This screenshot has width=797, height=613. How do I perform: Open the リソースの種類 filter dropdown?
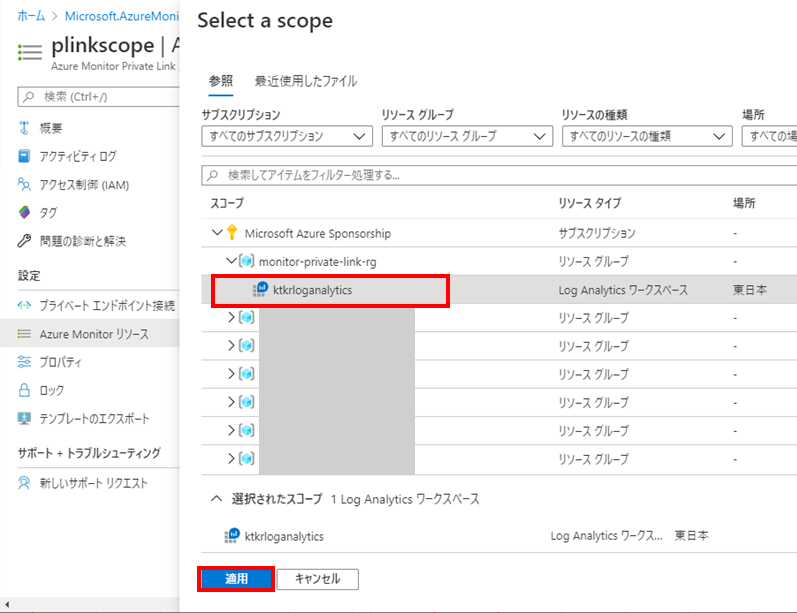(647, 136)
